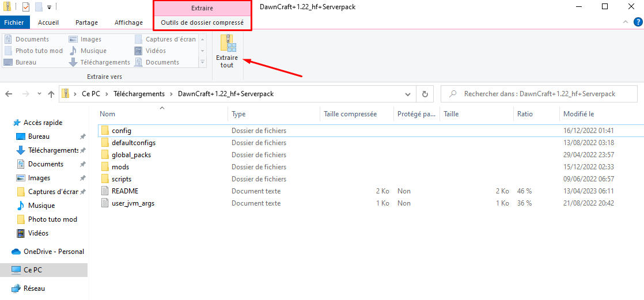644x300 pixels.
Task: Choose Musique as extraction destination
Action: click(88, 51)
